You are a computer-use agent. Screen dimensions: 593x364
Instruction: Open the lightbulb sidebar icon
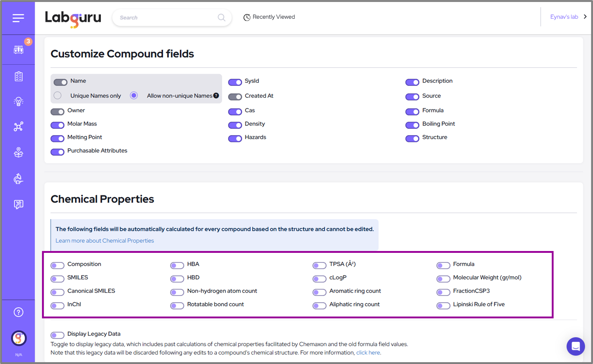coord(18,102)
